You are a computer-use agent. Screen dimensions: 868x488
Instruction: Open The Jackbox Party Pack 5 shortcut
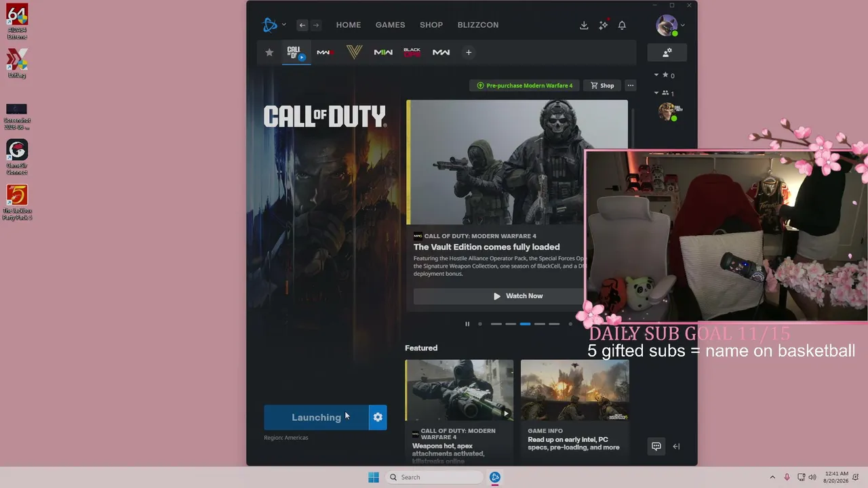pyautogui.click(x=17, y=203)
